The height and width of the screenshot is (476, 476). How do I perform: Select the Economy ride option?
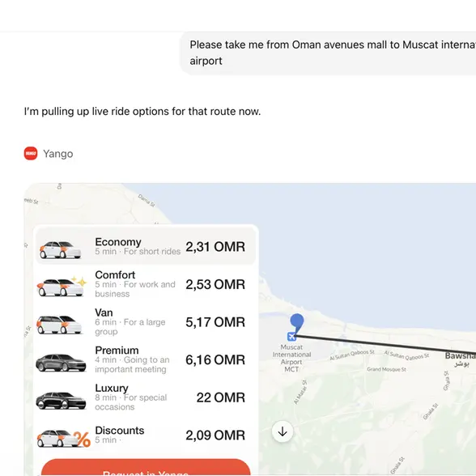pos(146,246)
